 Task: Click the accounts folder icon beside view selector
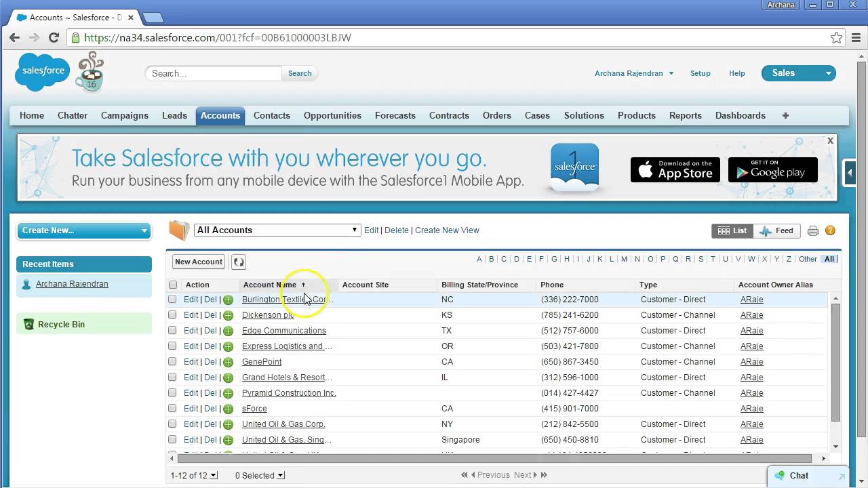click(x=179, y=230)
